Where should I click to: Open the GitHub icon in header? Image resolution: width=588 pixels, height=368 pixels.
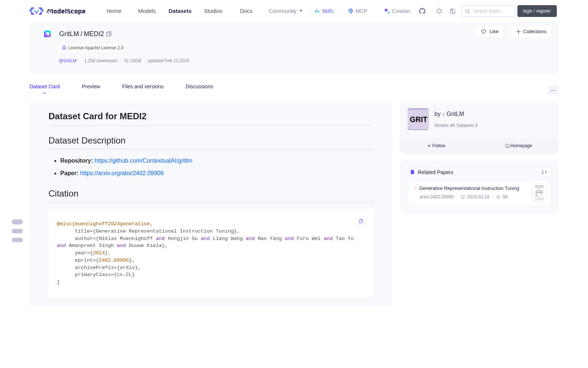(422, 11)
